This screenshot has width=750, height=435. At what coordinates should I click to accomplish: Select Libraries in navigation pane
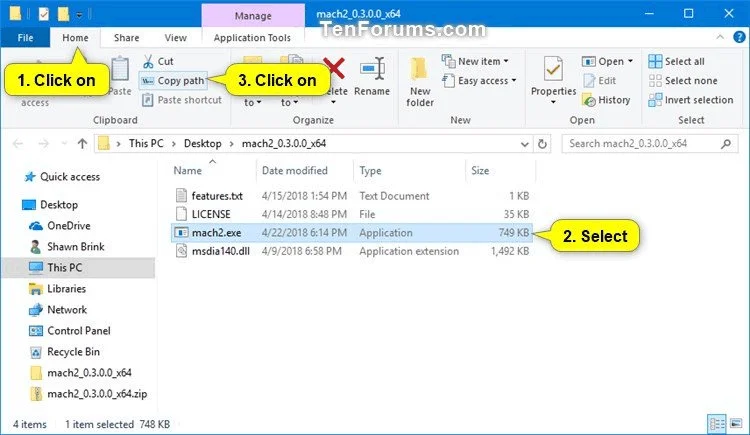point(66,289)
